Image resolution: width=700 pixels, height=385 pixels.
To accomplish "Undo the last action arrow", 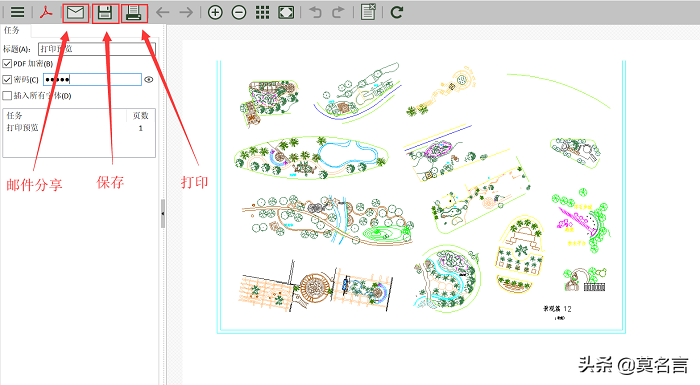I will [316, 12].
